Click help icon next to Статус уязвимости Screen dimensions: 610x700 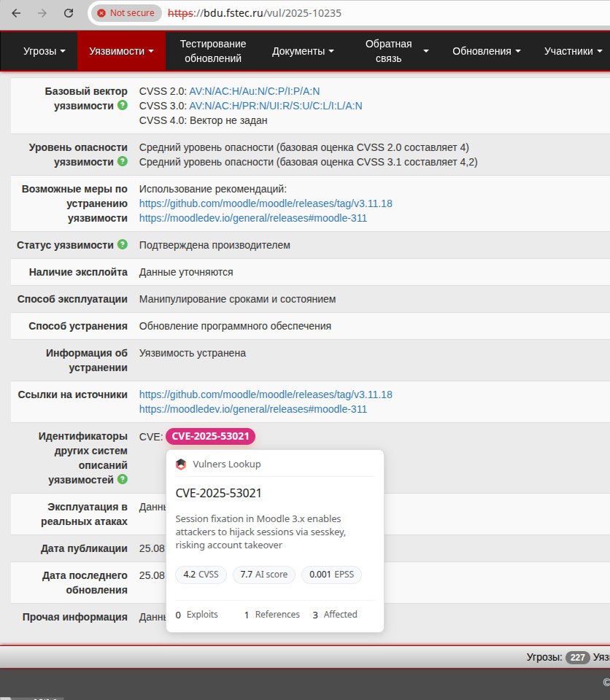click(123, 245)
